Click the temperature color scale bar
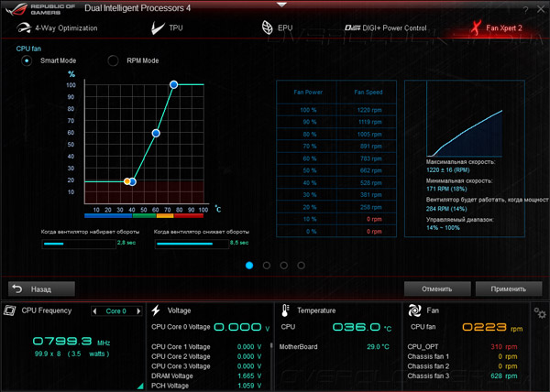The width and height of the screenshot is (550, 392). 144,216
